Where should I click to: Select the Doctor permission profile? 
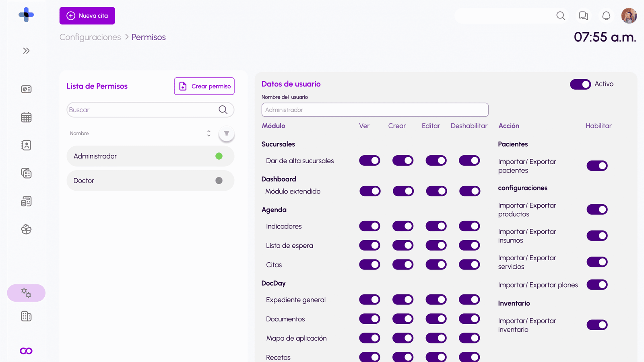point(150,181)
